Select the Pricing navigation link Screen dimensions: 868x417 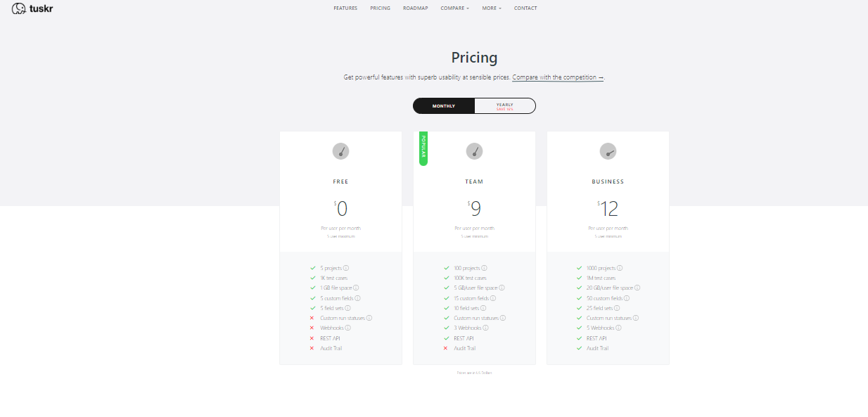pos(380,8)
